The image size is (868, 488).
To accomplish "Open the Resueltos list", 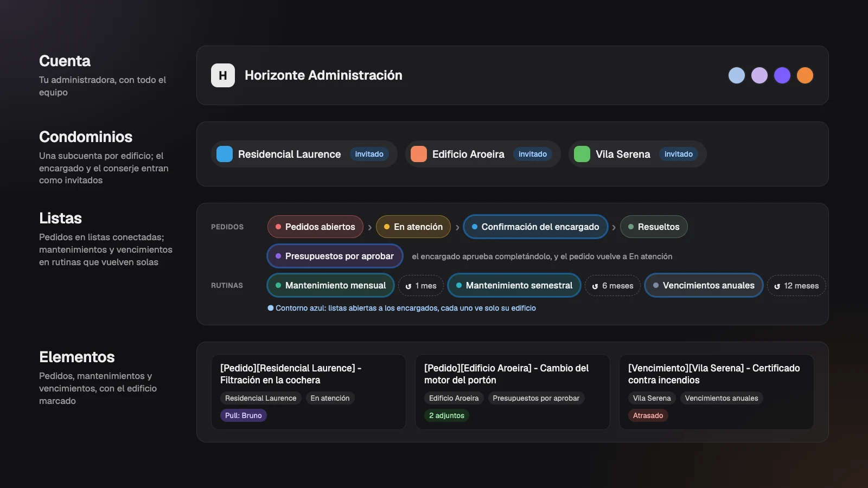I will point(654,227).
